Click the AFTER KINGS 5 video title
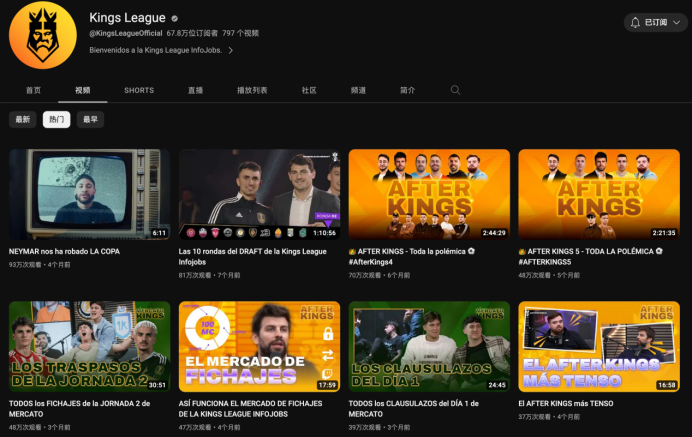The width and height of the screenshot is (692, 437). point(590,256)
